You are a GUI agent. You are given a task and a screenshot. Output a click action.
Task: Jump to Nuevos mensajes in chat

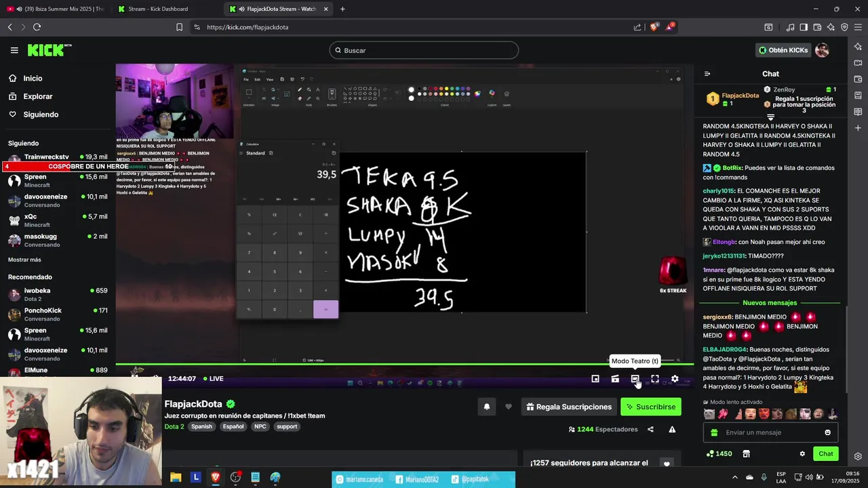pos(770,303)
